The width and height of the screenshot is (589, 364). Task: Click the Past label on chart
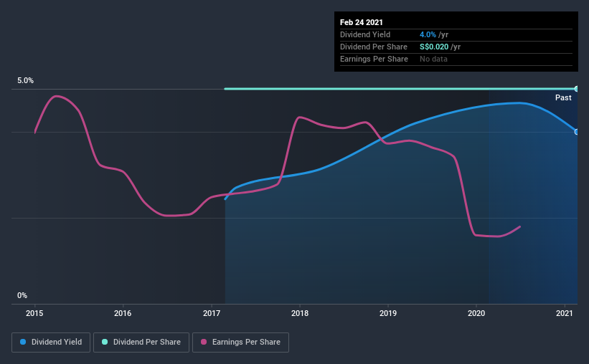pyautogui.click(x=563, y=97)
